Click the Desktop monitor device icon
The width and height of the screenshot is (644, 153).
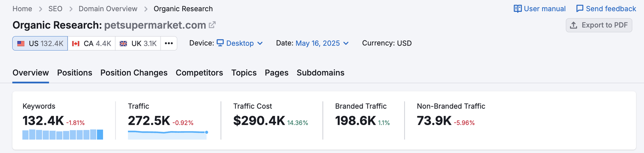point(220,43)
